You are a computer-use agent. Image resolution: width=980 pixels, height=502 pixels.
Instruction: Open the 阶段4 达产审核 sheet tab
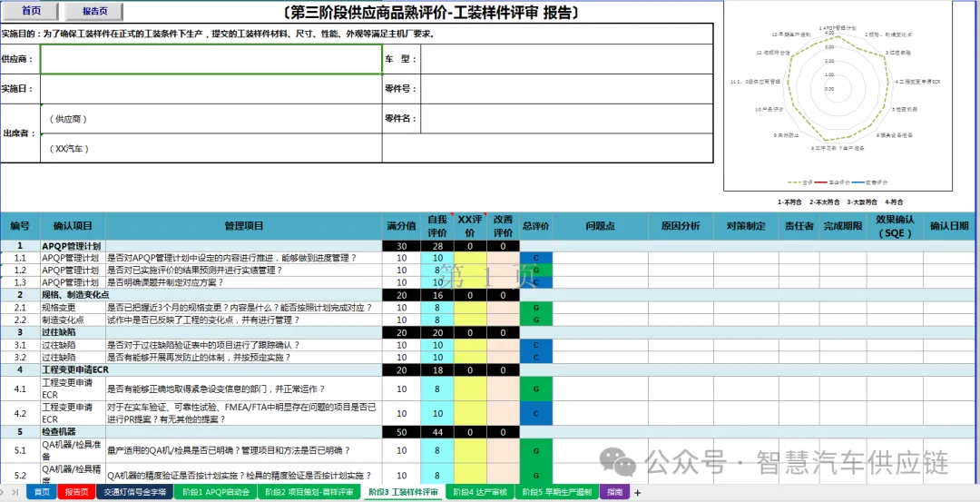480,493
